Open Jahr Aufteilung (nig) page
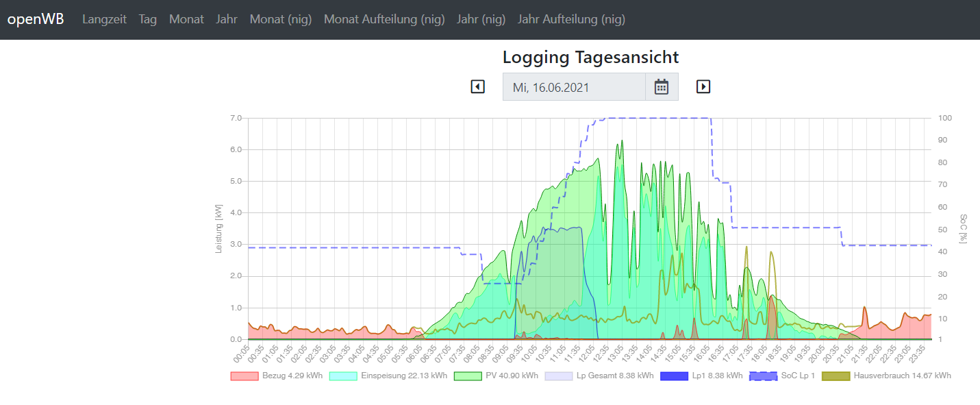This screenshot has width=980, height=405. (x=571, y=19)
